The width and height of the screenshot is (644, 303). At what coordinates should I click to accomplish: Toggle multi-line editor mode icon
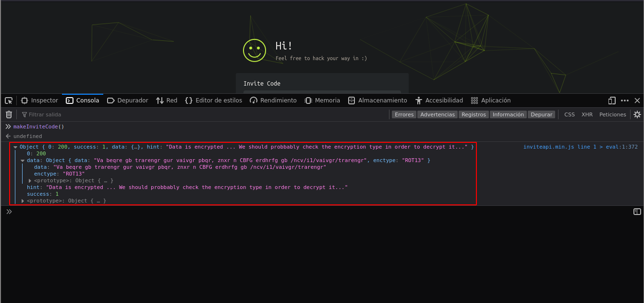click(637, 212)
